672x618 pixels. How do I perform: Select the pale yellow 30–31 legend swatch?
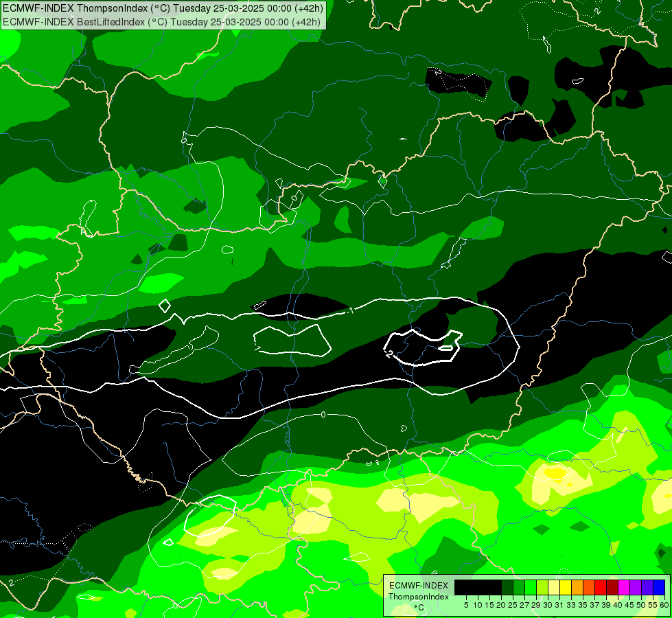[x=554, y=587]
